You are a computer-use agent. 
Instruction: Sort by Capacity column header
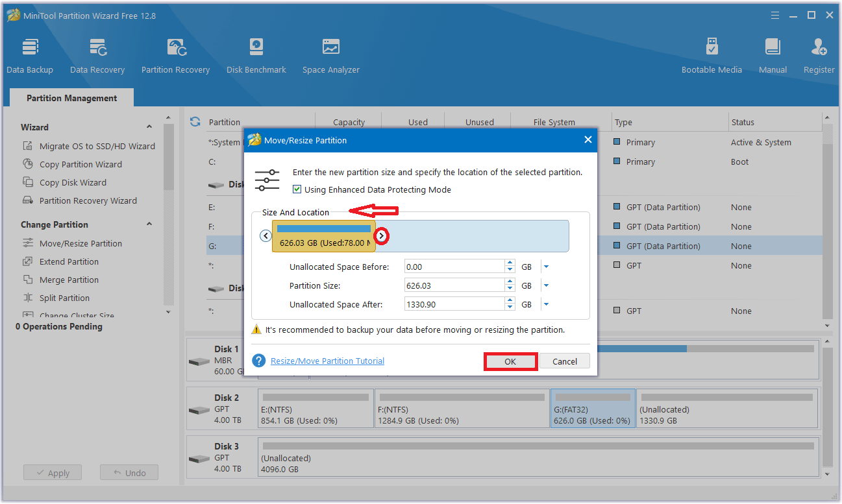click(349, 122)
